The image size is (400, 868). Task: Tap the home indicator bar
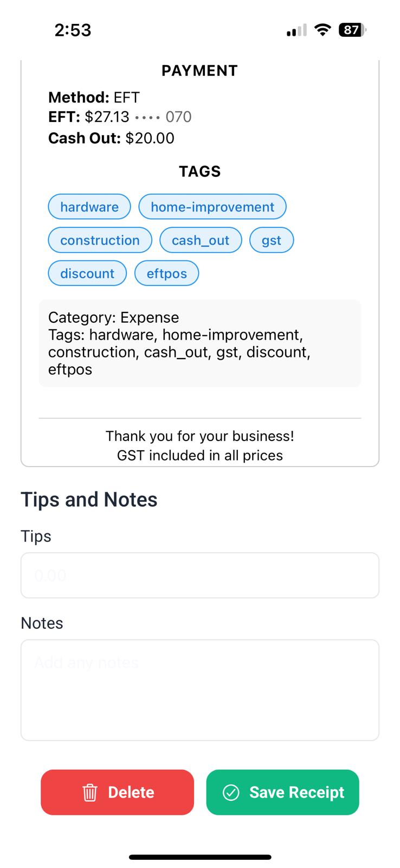click(x=199, y=857)
